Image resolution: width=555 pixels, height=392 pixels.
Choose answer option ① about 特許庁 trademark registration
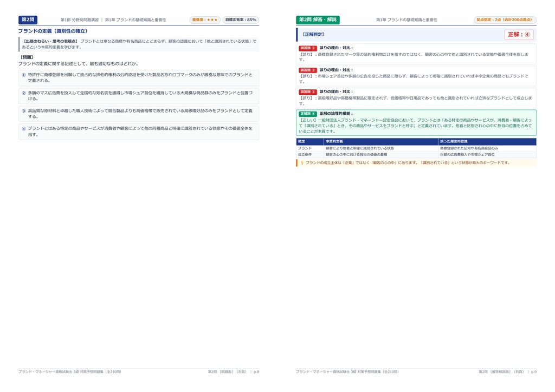138,78
